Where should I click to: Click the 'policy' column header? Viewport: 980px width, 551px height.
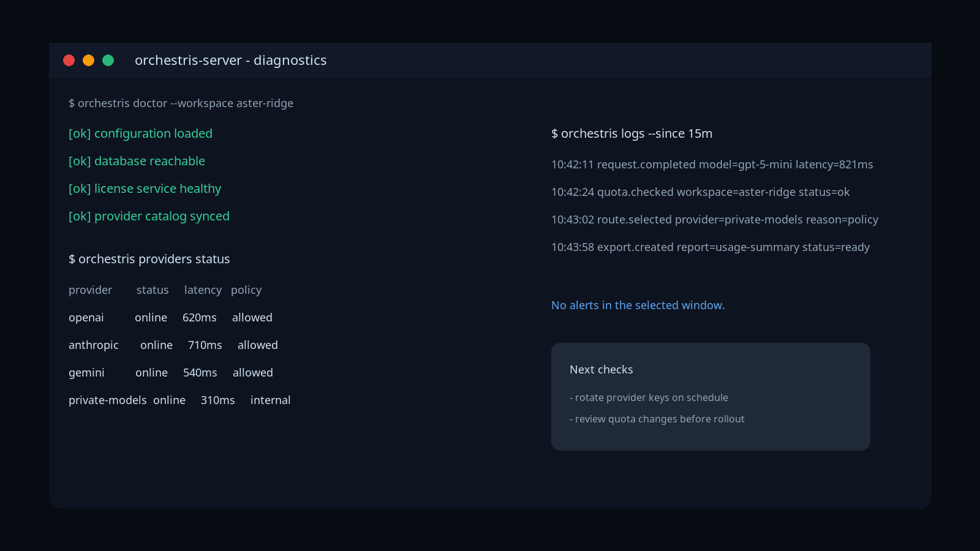tap(246, 290)
